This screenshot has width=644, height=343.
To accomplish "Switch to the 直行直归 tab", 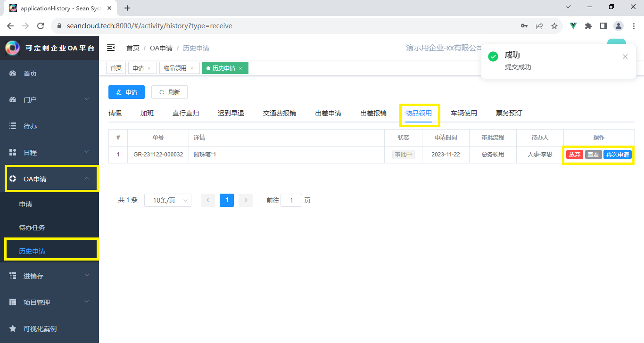I will click(x=186, y=113).
